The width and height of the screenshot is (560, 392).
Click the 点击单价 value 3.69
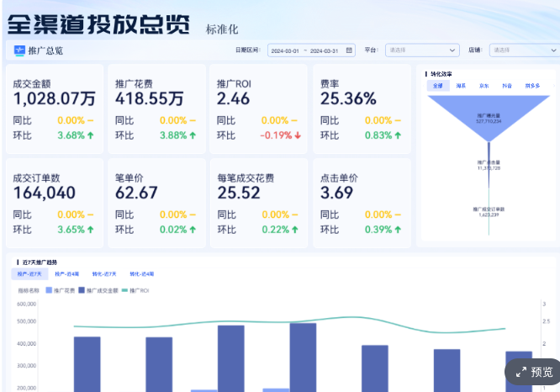pyautogui.click(x=336, y=193)
